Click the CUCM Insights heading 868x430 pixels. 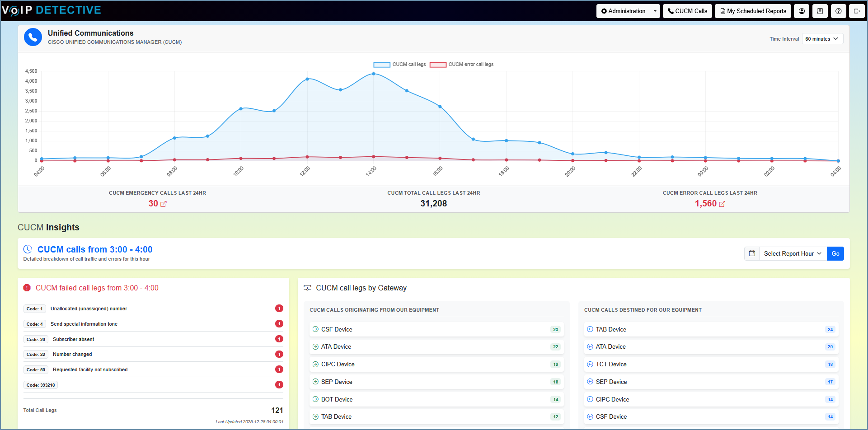[48, 227]
